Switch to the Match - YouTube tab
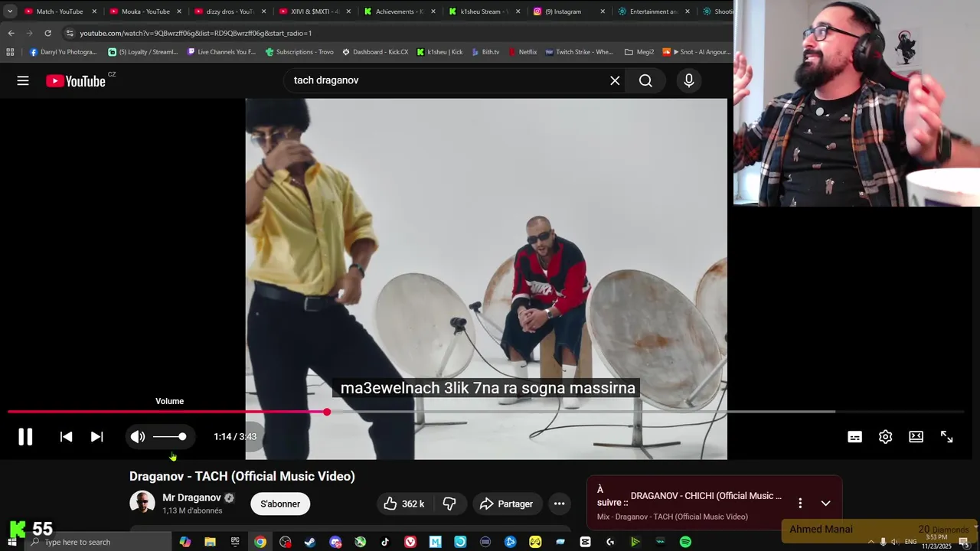 pos(60,11)
